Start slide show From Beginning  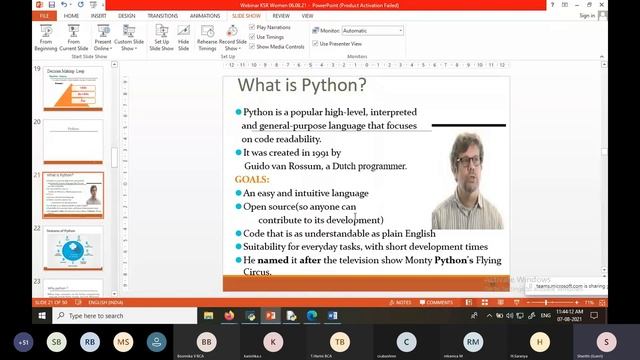[46, 38]
